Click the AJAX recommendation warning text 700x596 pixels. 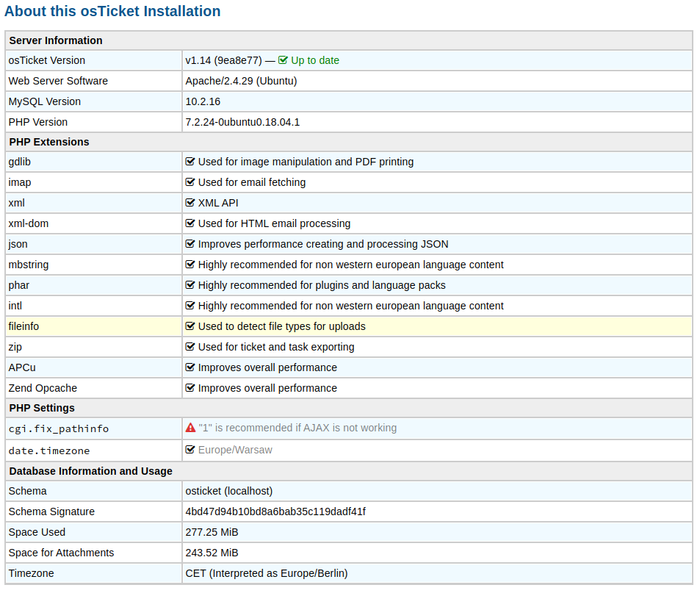pyautogui.click(x=297, y=428)
